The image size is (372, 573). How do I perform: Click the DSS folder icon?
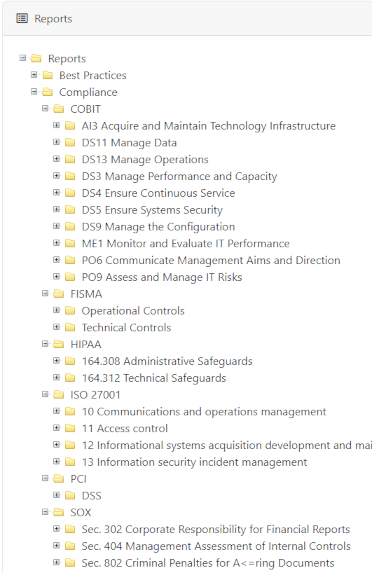click(70, 495)
